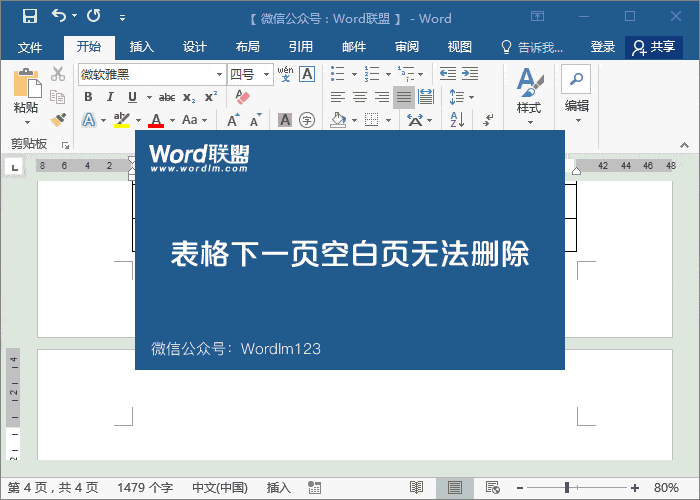Viewport: 700px width, 500px height.
Task: Undo the last action
Action: tap(59, 16)
